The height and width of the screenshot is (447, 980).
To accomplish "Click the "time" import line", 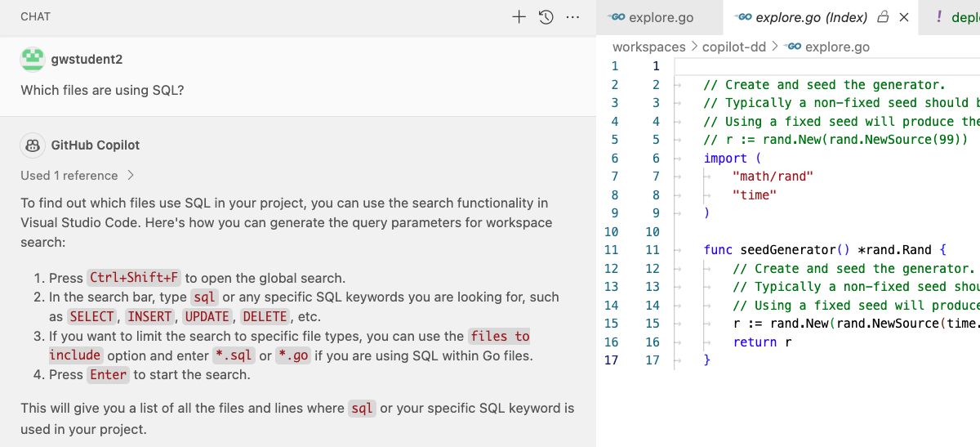I will 755,194.
